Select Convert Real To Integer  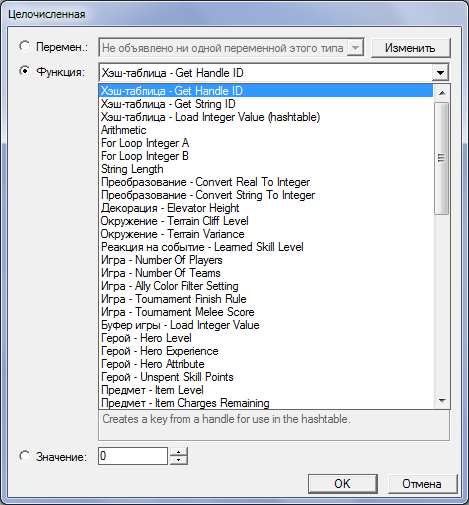tap(266, 182)
